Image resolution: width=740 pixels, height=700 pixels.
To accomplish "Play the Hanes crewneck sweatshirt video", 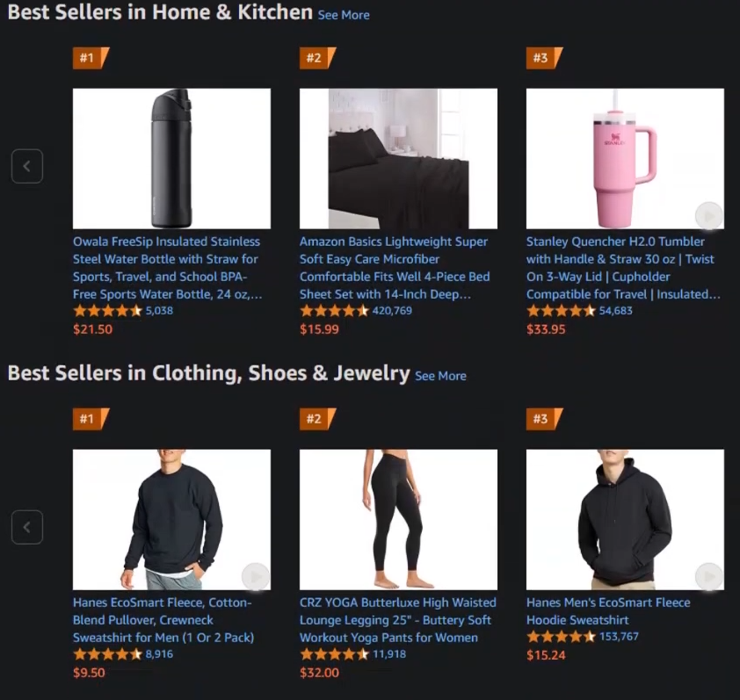I will tap(256, 576).
